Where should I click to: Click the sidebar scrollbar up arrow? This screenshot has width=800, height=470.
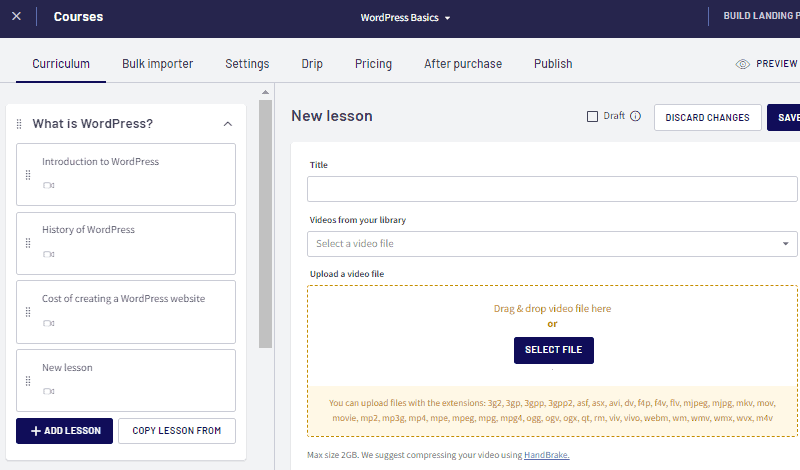coord(265,92)
